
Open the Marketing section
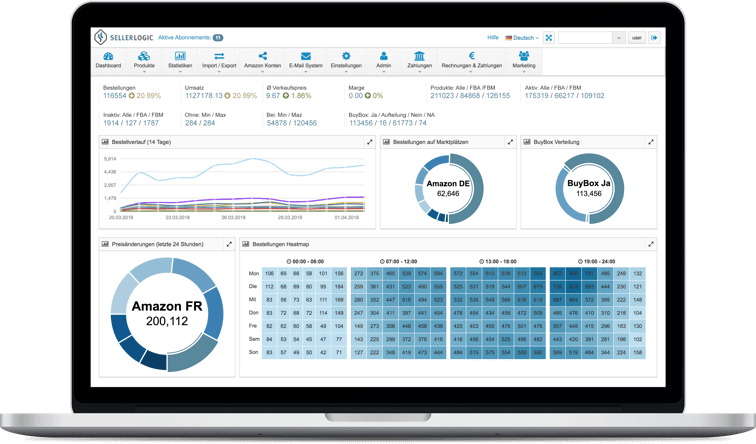pos(524,60)
